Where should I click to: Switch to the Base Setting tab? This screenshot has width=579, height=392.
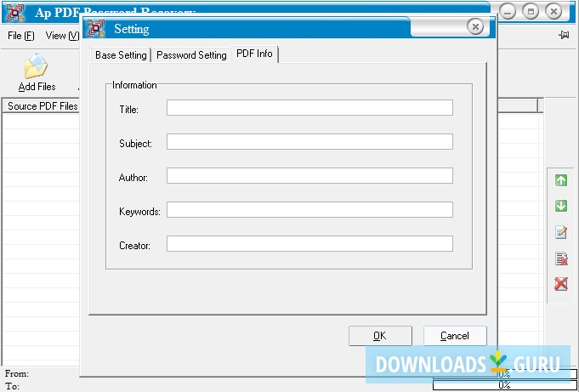coord(121,55)
